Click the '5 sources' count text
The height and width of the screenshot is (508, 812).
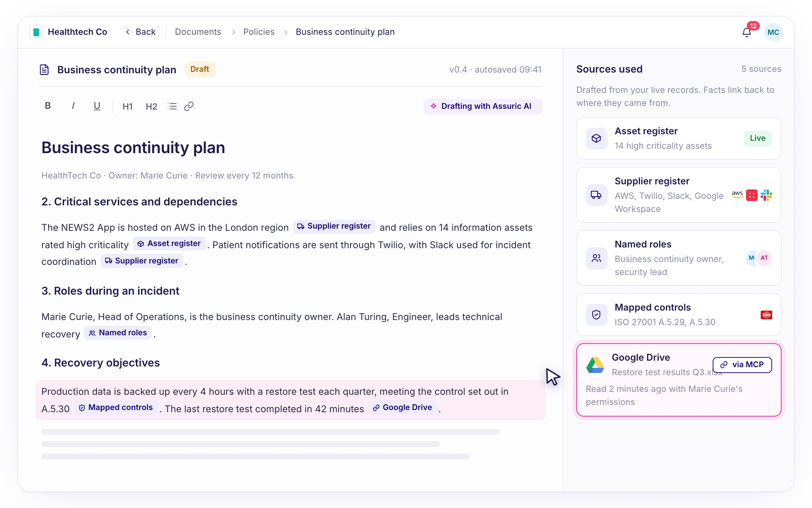click(x=761, y=69)
